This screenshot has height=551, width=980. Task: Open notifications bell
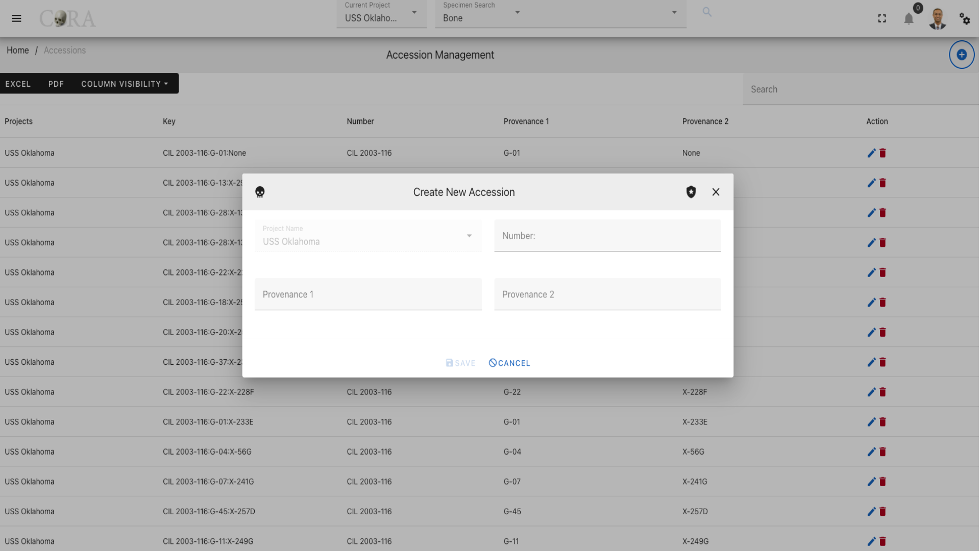click(x=909, y=19)
